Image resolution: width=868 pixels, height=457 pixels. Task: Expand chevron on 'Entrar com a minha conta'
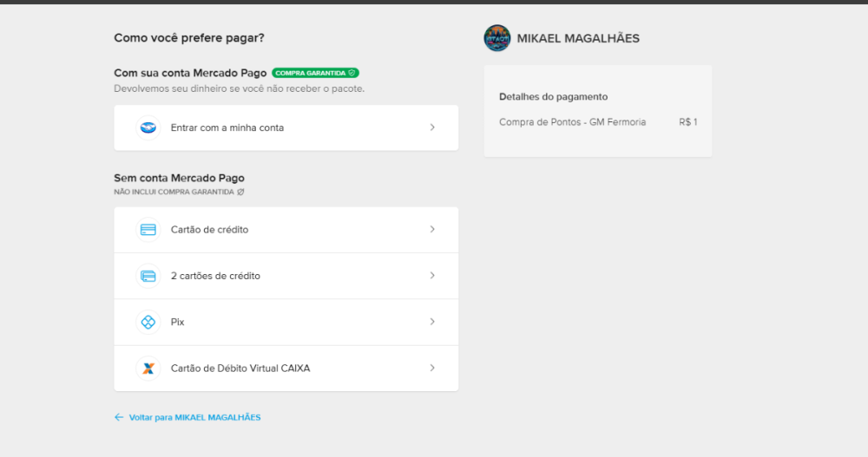tap(432, 127)
